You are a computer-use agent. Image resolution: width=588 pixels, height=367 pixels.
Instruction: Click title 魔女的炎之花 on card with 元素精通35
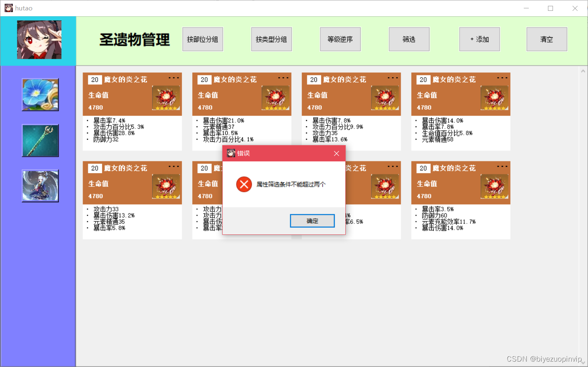pyautogui.click(x=126, y=168)
